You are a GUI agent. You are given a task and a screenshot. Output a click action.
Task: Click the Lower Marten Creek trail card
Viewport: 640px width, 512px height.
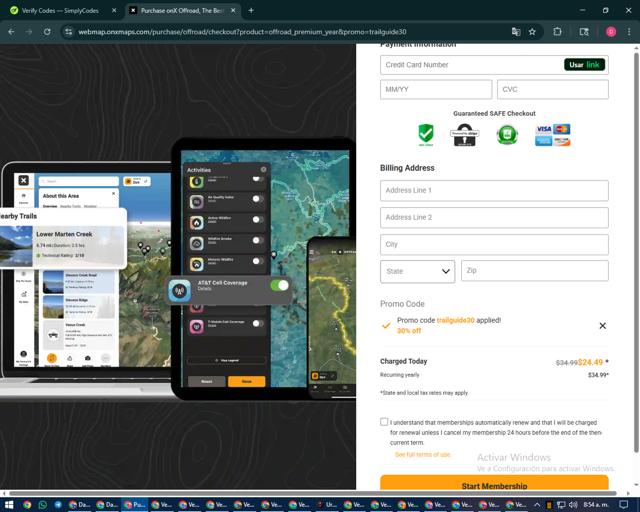tap(62, 245)
